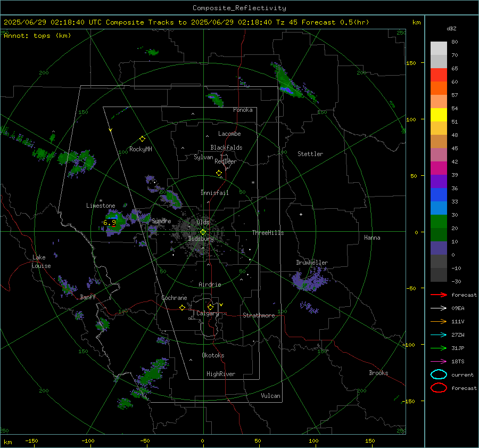Viewport: 479px width, 448px height.
Task: Click the Lacombe city label
Action: point(229,134)
